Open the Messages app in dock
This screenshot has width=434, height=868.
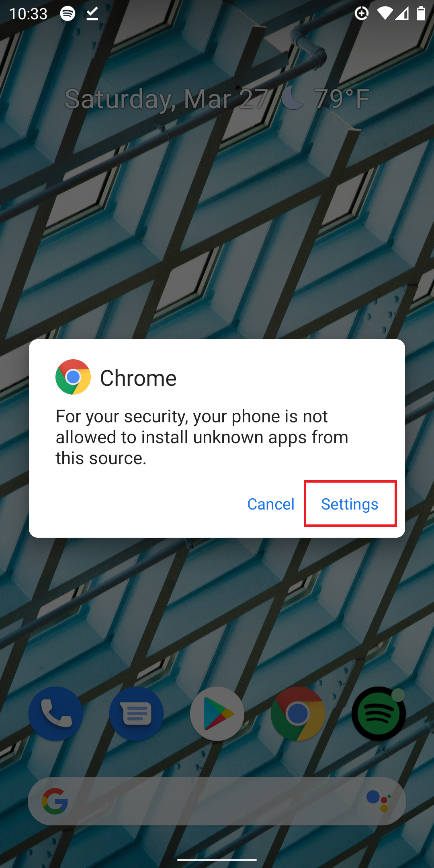pyautogui.click(x=136, y=714)
